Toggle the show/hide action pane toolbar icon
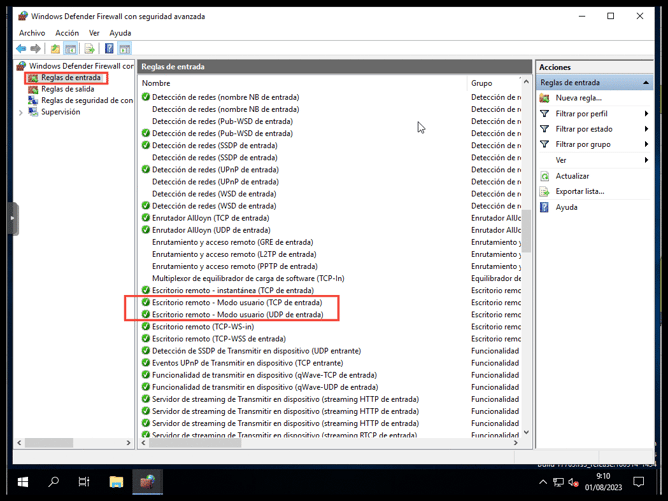The height and width of the screenshot is (501, 668). point(124,49)
